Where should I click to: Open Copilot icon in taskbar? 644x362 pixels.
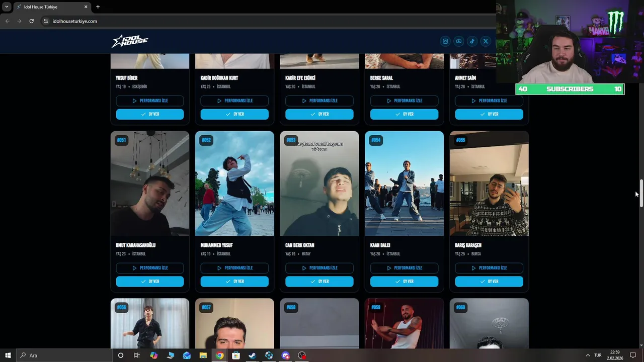153,355
